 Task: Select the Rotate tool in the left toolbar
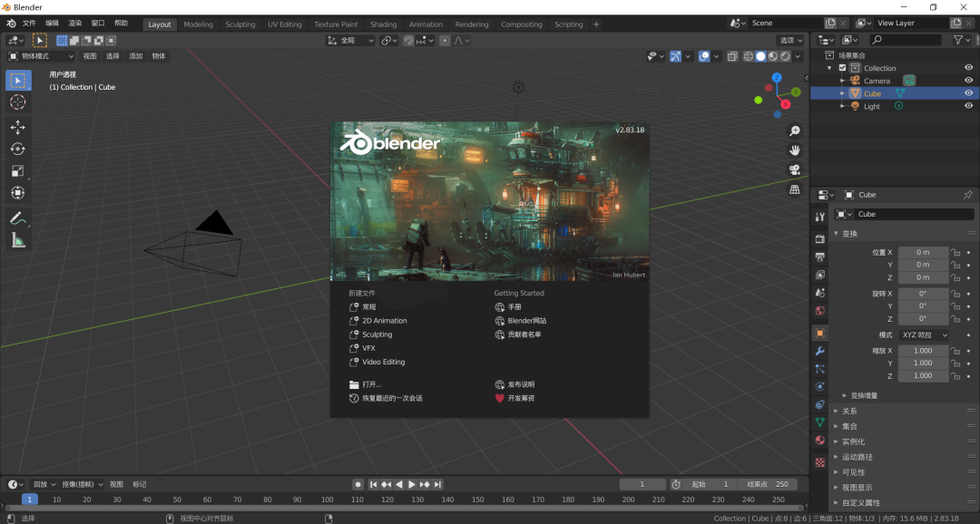[18, 148]
